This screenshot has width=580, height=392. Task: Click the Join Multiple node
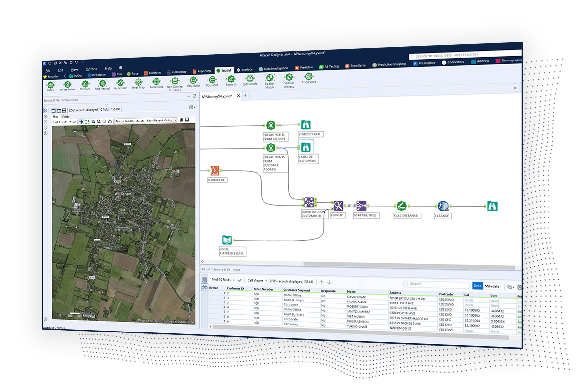pos(362,205)
